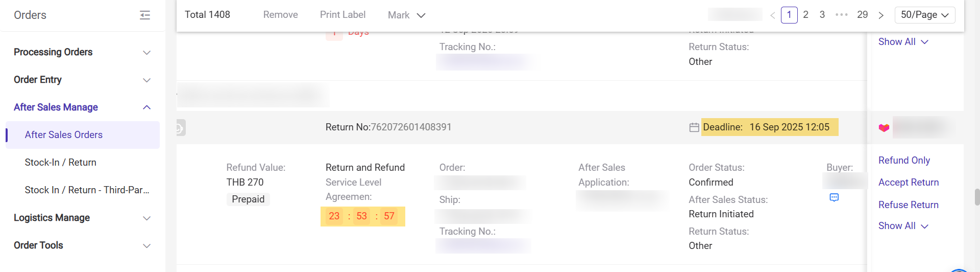The width and height of the screenshot is (980, 272).
Task: Click the Refund Only link
Action: [x=904, y=161]
